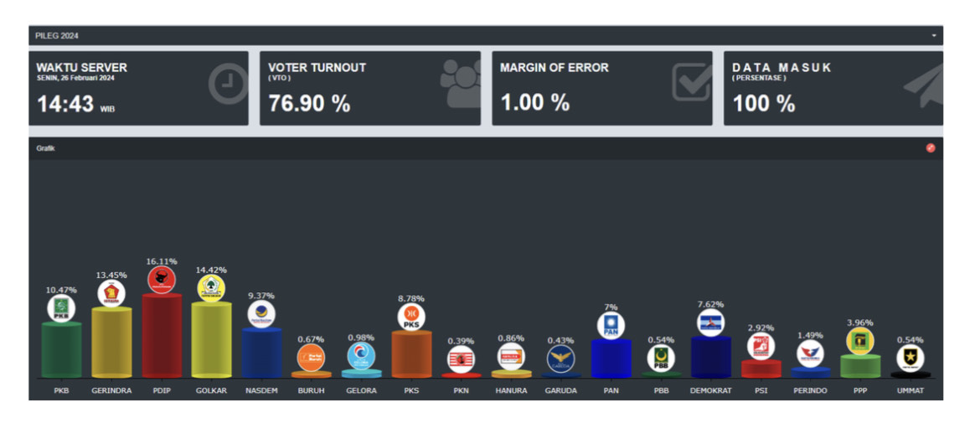Image resolution: width=980 pixels, height=438 pixels.
Task: Click the Nasdem party logo icon
Action: [x=261, y=314]
